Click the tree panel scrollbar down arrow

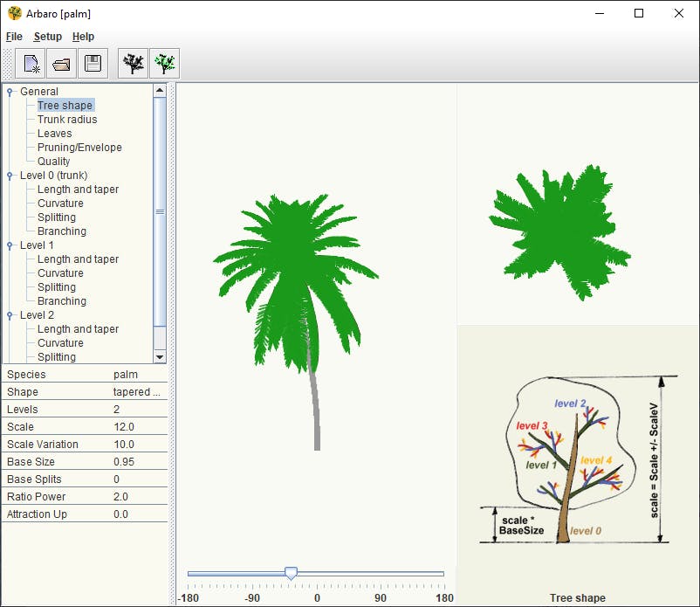[160, 356]
